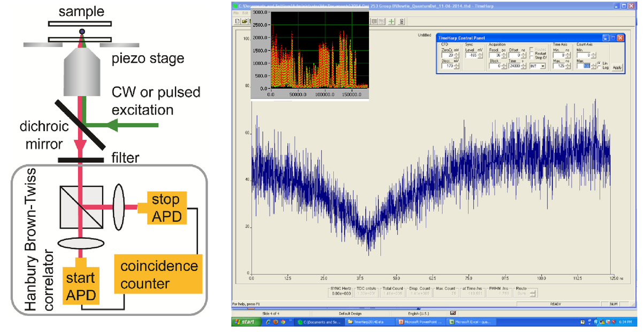Click the Count Axis Max input field
The width and height of the screenshot is (644, 332).
[584, 66]
